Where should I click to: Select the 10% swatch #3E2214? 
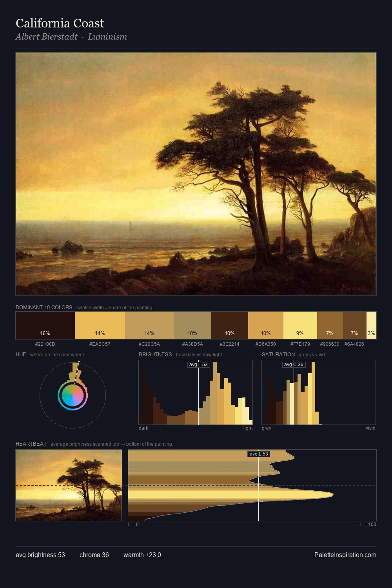tap(230, 325)
